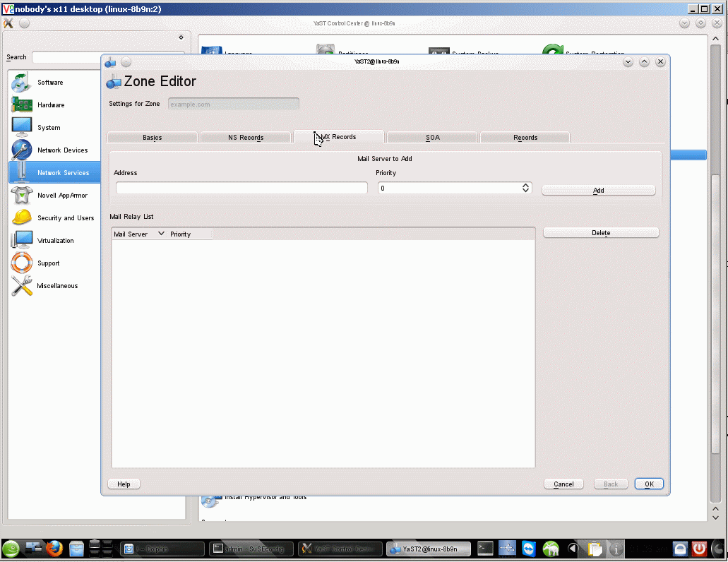Click the lock screen tray icon

coord(680,549)
